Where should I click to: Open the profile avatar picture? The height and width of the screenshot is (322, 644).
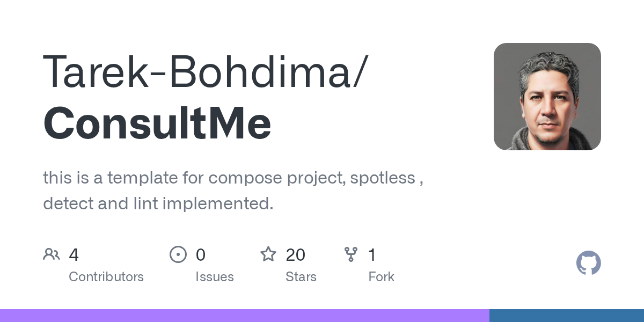click(x=547, y=97)
